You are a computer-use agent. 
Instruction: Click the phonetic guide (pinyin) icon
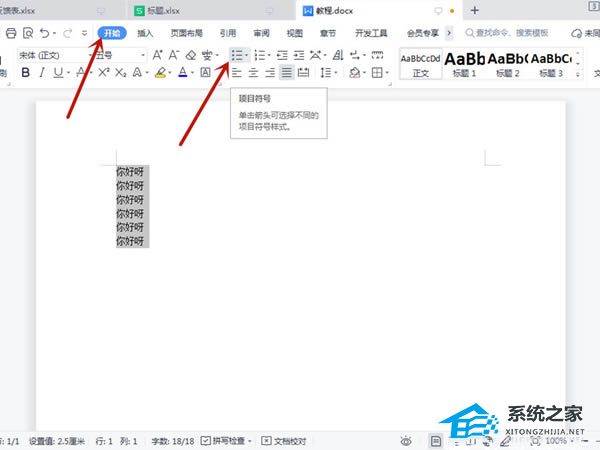tap(207, 55)
